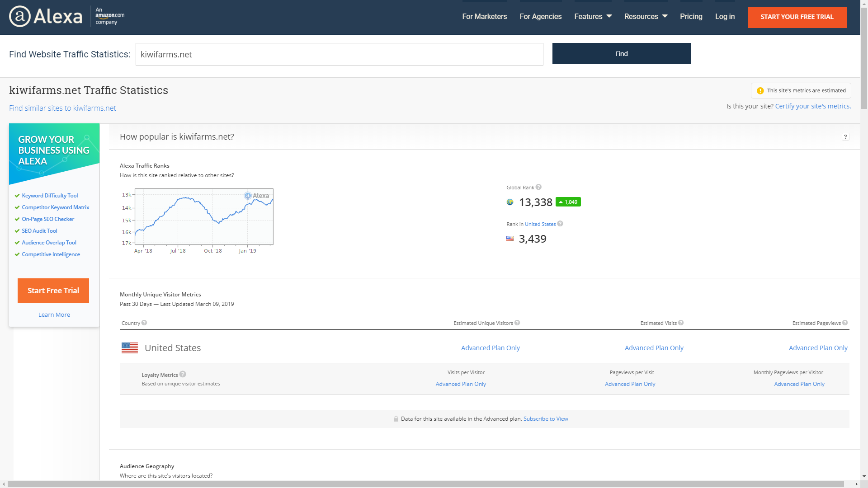Click the small US flag beside 3,439
The width and height of the screenshot is (868, 488).
(x=510, y=239)
